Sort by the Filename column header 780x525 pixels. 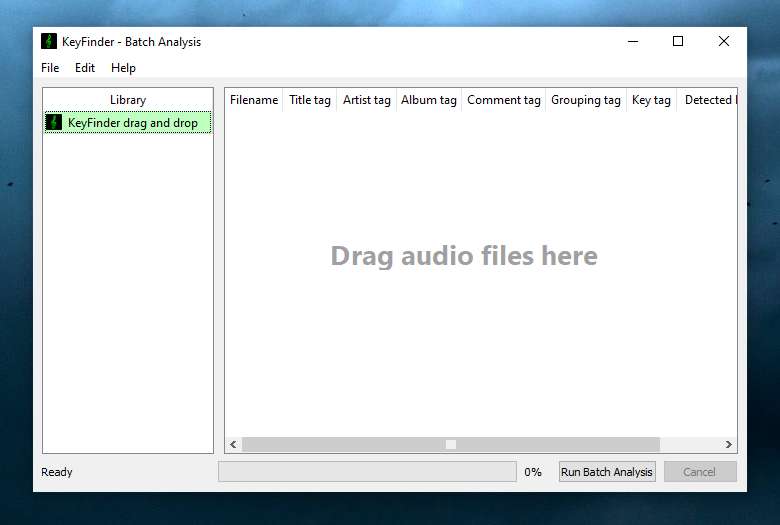click(x=254, y=100)
